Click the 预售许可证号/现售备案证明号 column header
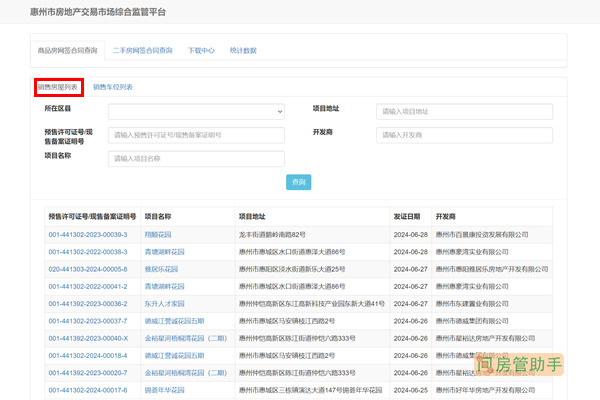Screen dimensions: 600x400 92,217
